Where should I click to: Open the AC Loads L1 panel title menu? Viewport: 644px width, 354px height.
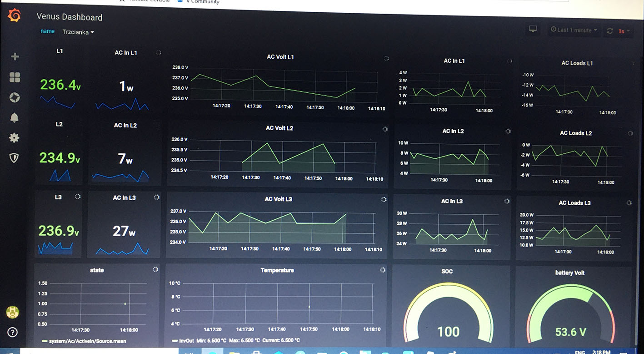tap(577, 63)
